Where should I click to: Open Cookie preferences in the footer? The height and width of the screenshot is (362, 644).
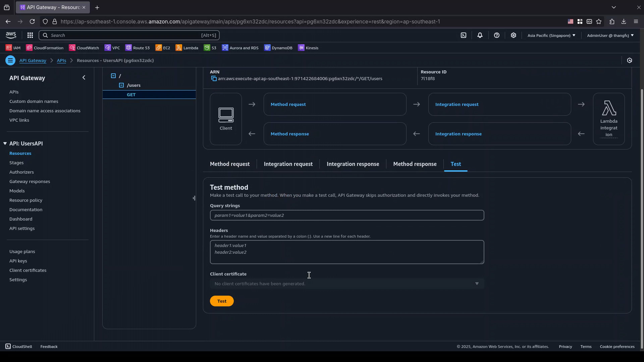(617, 347)
